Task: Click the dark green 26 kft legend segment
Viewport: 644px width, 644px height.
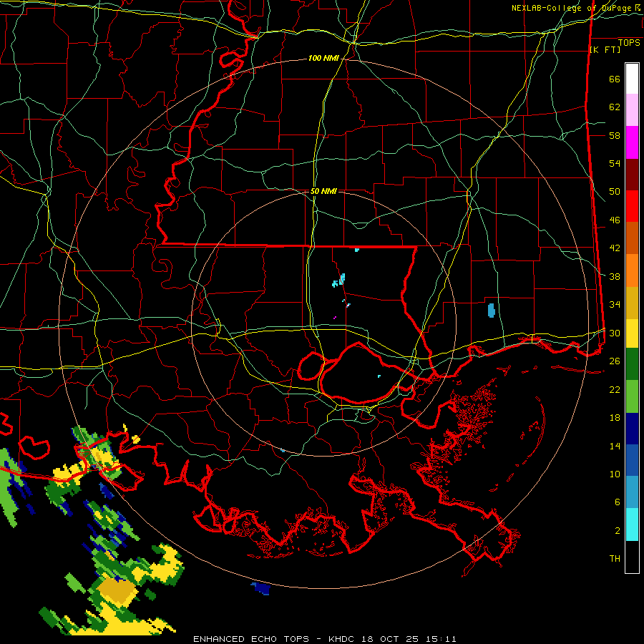Action: pos(632,364)
